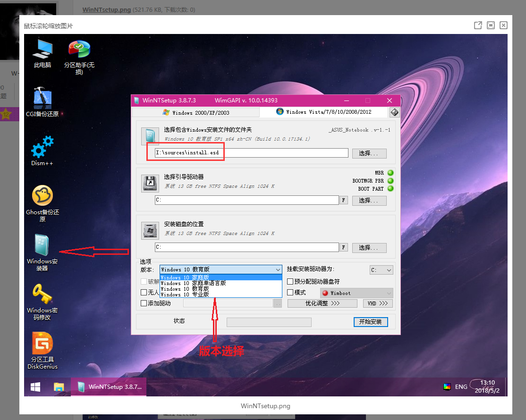The width and height of the screenshot is (526, 420).
Task: Click the 优化调整 >>> button
Action: (x=322, y=303)
